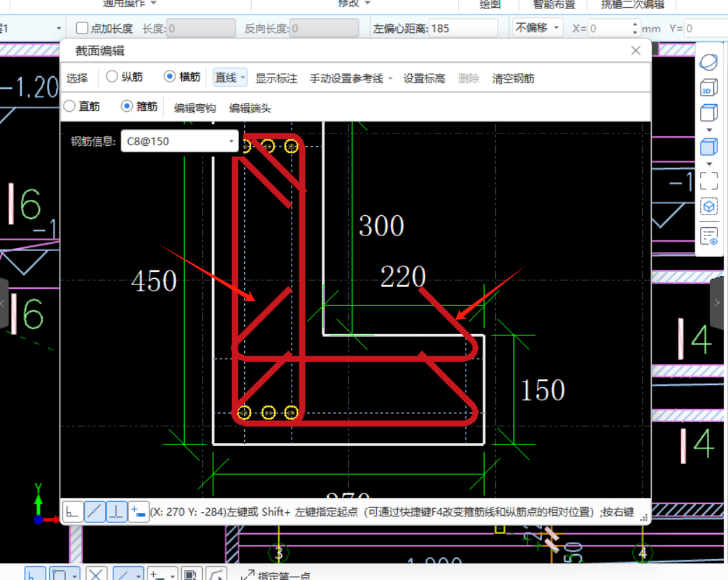Viewport: 728px width, 580px height.
Task: Open the 智能布置 ribbon group
Action: [x=554, y=4]
